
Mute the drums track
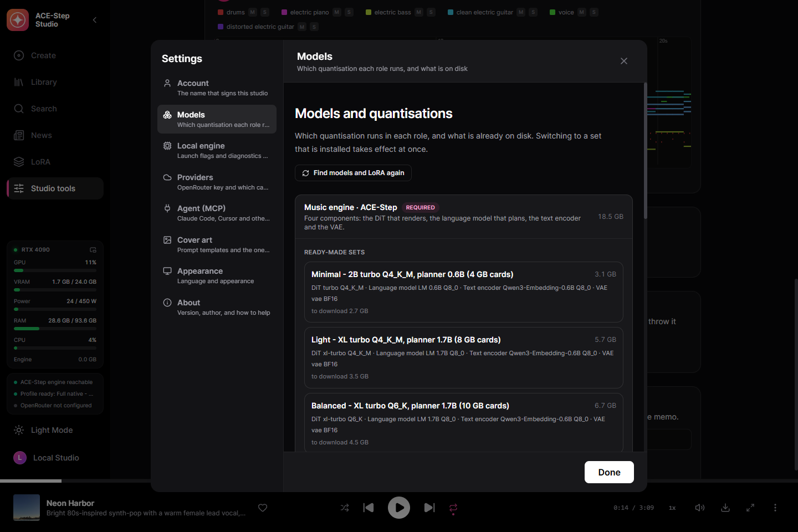point(253,12)
